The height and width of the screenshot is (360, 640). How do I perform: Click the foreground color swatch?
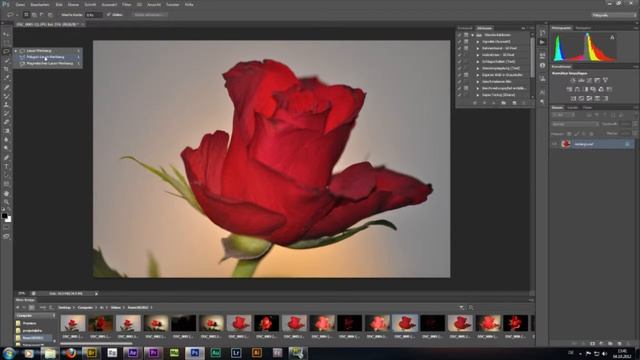4,216
